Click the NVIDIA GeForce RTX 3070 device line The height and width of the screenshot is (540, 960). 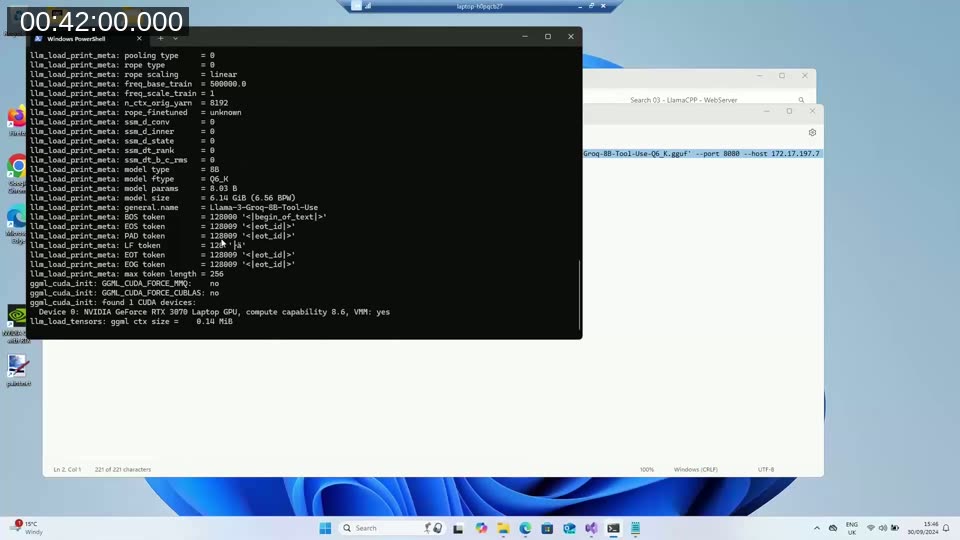[x=214, y=312]
